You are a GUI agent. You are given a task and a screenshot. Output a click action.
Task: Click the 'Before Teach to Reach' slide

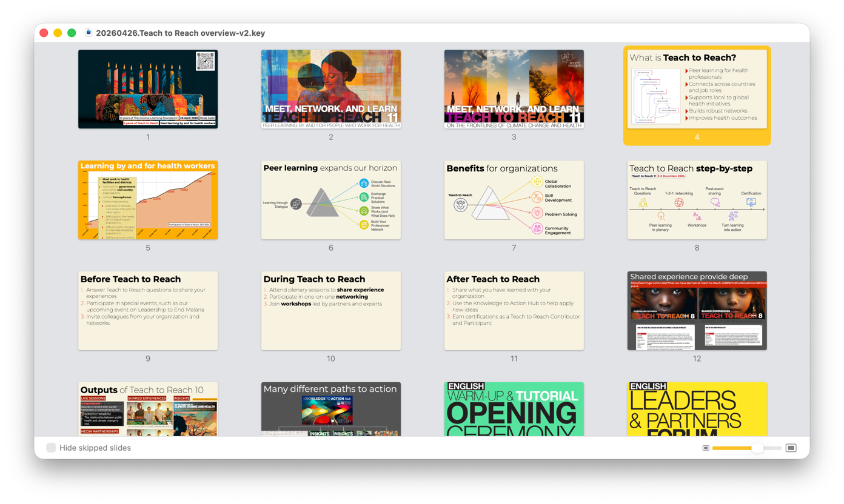[x=148, y=311]
